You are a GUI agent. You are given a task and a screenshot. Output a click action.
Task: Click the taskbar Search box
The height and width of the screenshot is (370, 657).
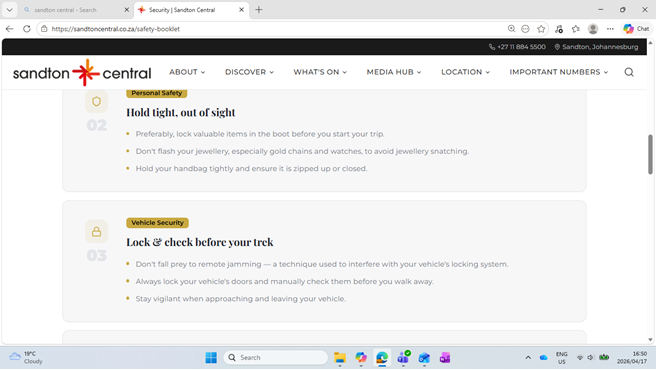(276, 357)
